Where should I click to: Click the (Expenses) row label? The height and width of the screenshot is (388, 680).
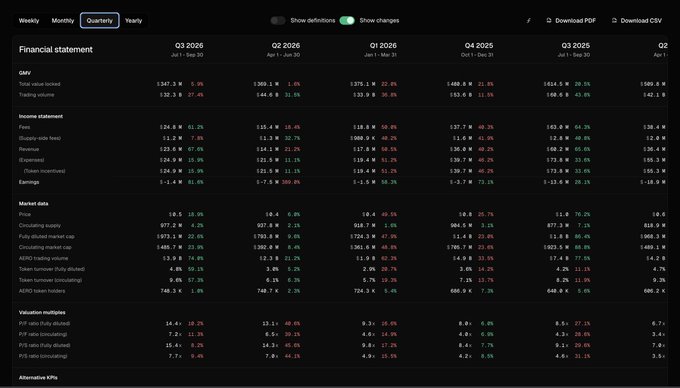click(x=32, y=160)
